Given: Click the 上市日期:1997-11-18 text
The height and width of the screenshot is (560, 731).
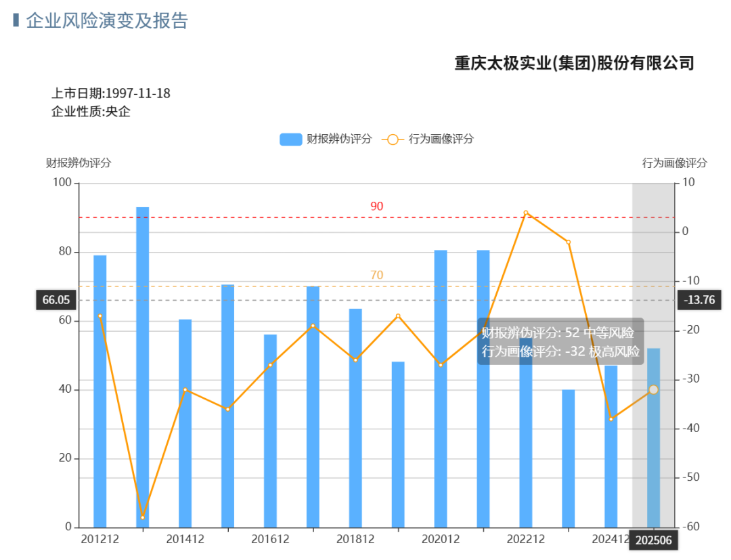Looking at the screenshot, I should pos(110,93).
